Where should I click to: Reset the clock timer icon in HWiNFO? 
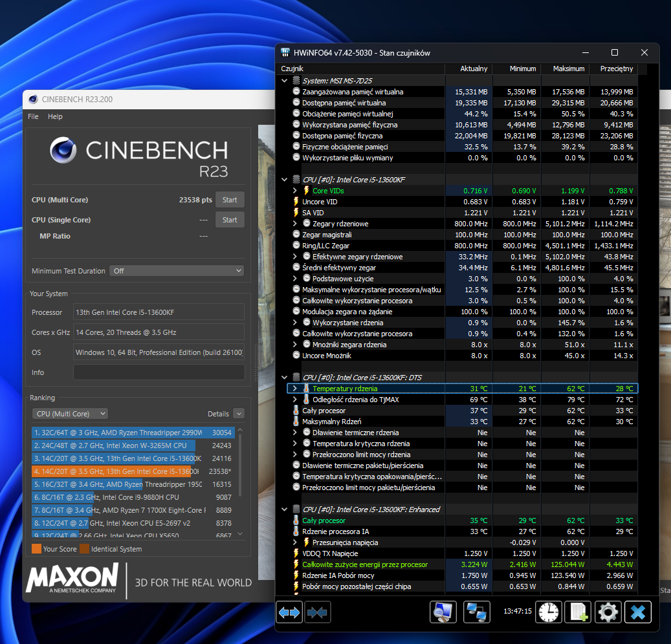tap(548, 612)
